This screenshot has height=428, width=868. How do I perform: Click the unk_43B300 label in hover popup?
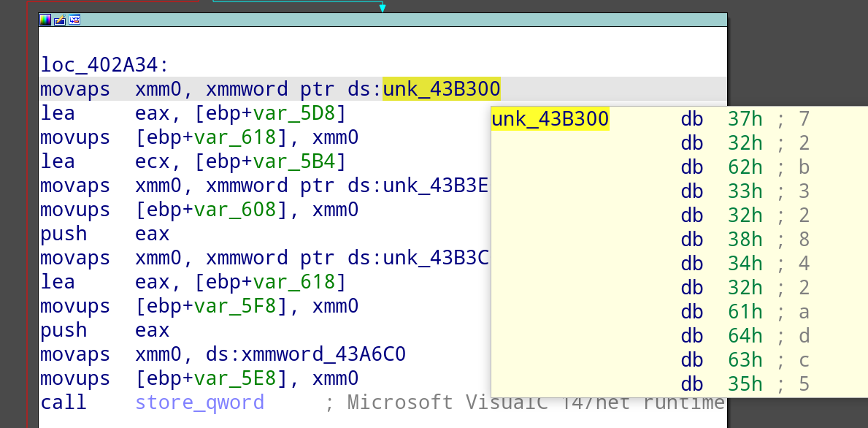click(550, 118)
